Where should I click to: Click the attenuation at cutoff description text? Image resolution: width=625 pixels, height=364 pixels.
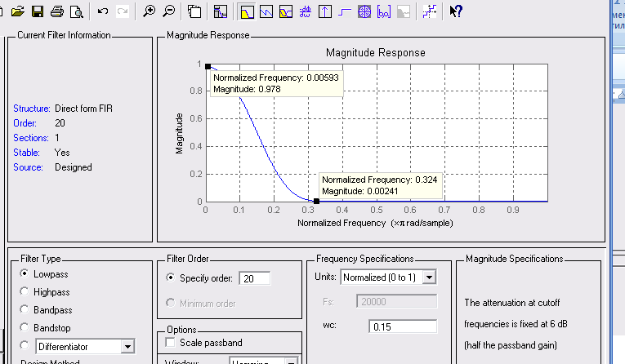click(x=516, y=324)
